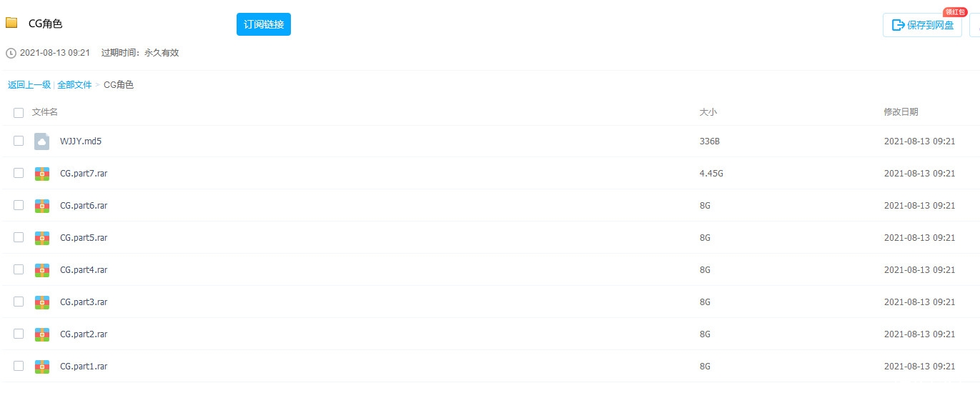980x413 pixels.
Task: Go back via 返回上一级 link
Action: click(29, 84)
